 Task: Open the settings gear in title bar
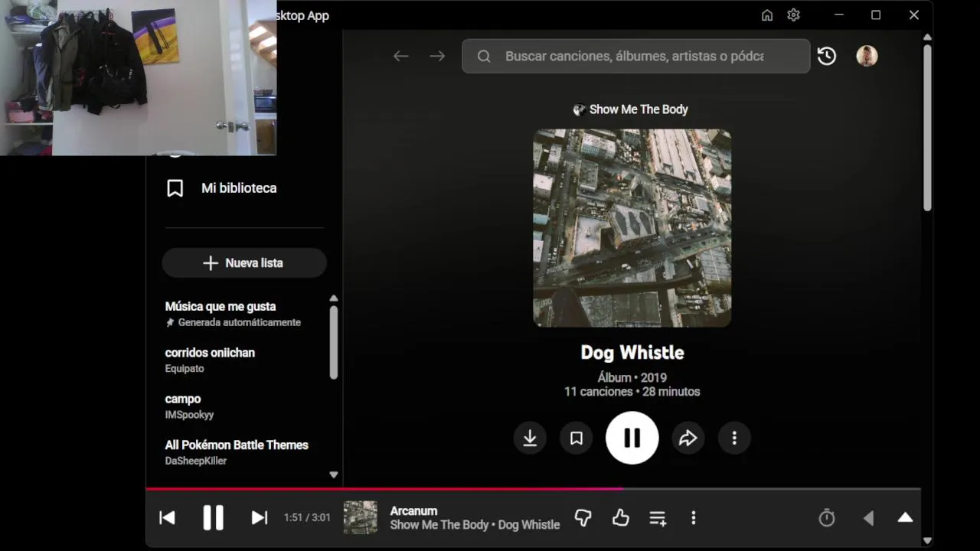(793, 15)
